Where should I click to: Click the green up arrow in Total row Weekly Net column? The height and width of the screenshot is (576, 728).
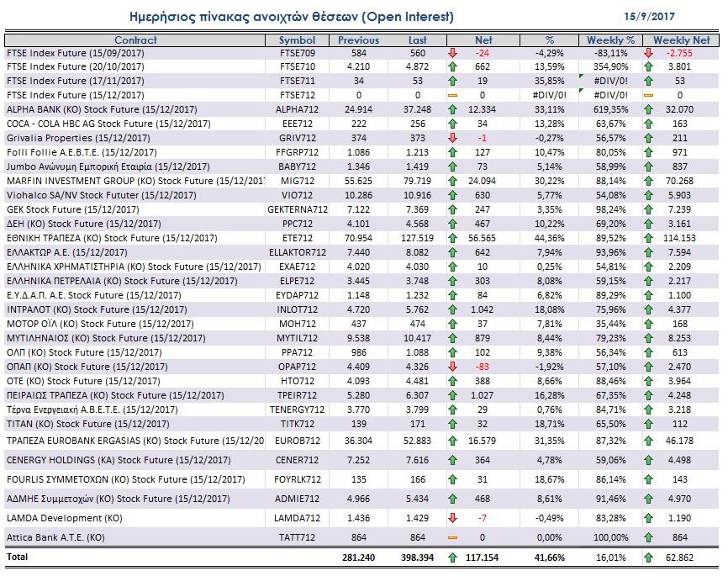(x=649, y=558)
